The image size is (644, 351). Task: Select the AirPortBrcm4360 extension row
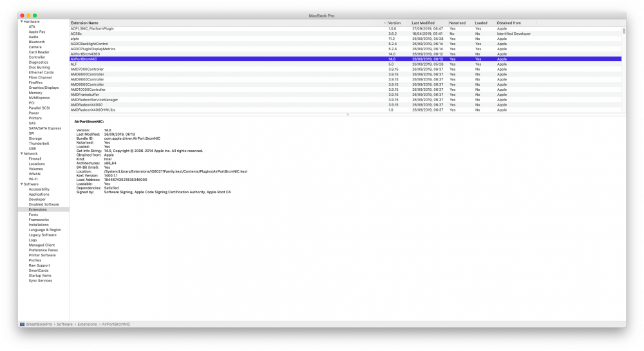[345, 54]
